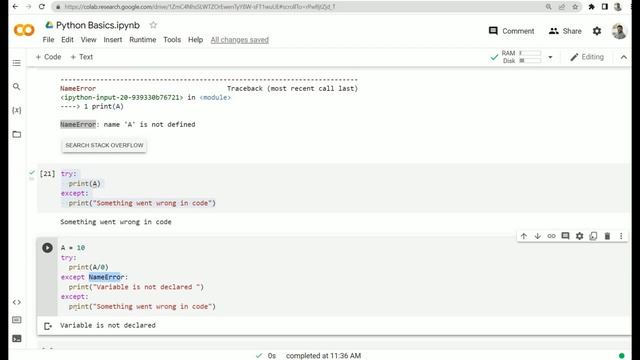This screenshot has width=640, height=360.
Task: Click the completed at 11:36 AM status
Action: pyautogui.click(x=323, y=356)
